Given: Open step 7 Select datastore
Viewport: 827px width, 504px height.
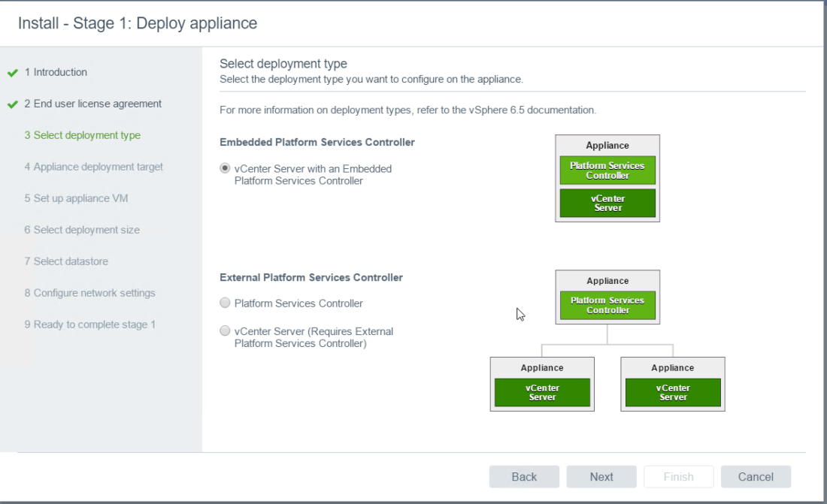Looking at the screenshot, I should pyautogui.click(x=66, y=261).
